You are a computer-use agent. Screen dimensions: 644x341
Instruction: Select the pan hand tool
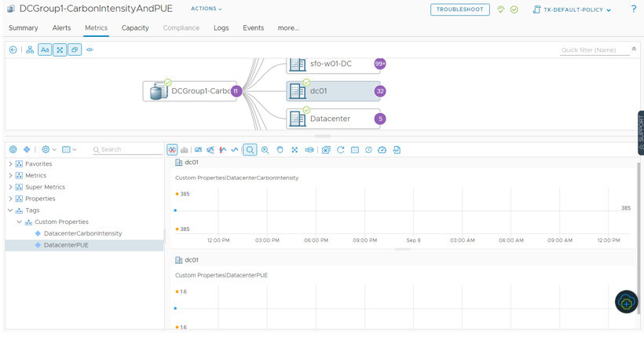click(x=280, y=149)
